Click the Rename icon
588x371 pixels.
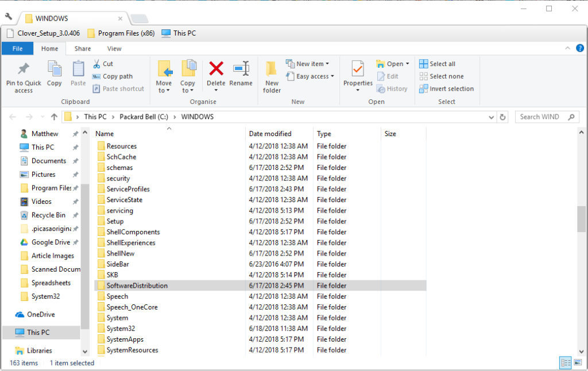(241, 68)
